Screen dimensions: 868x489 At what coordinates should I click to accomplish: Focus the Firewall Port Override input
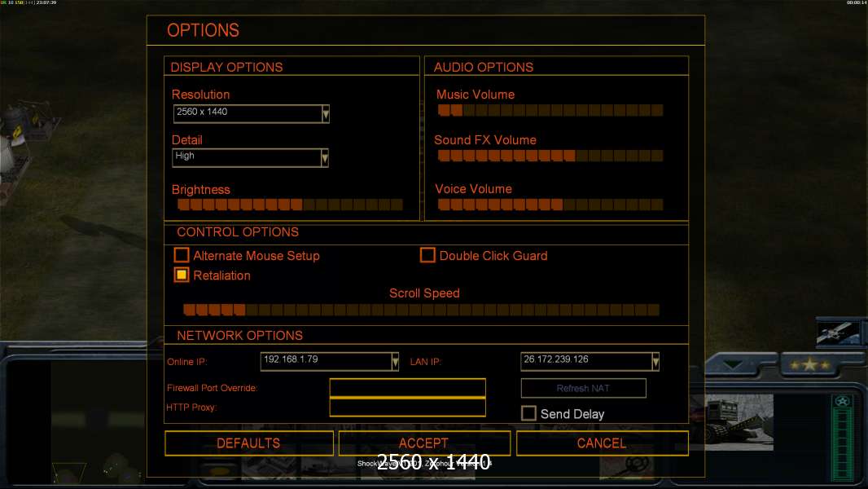click(x=407, y=388)
